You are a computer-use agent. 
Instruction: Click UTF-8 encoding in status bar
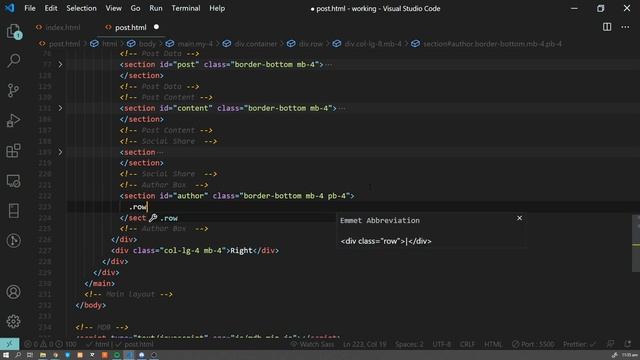[442, 344]
